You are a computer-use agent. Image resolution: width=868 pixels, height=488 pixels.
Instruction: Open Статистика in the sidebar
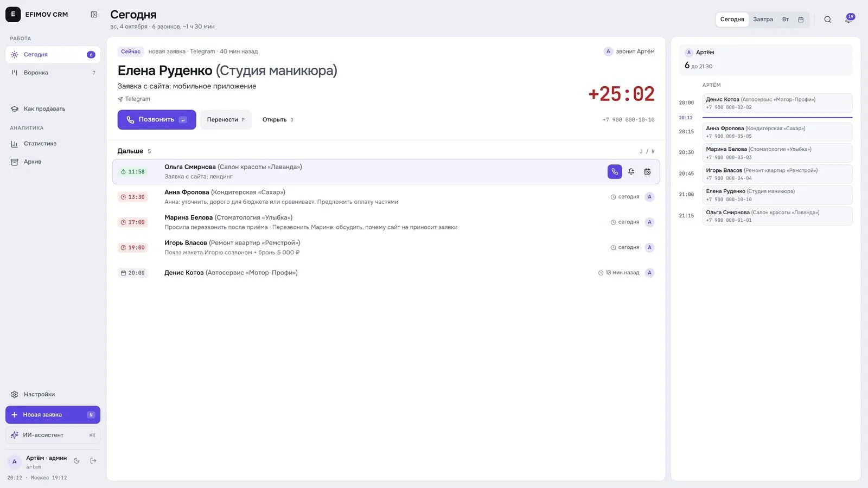[53, 144]
